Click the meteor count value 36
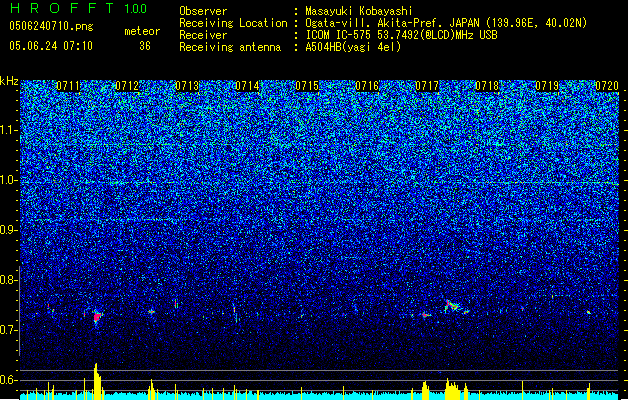629x400 pixels. tap(145, 46)
